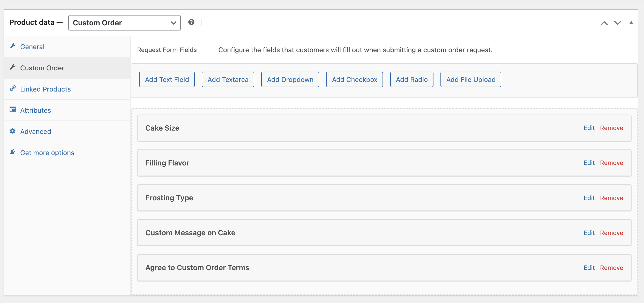This screenshot has width=644, height=303.
Task: Open the Linked Products tab
Action: [46, 89]
